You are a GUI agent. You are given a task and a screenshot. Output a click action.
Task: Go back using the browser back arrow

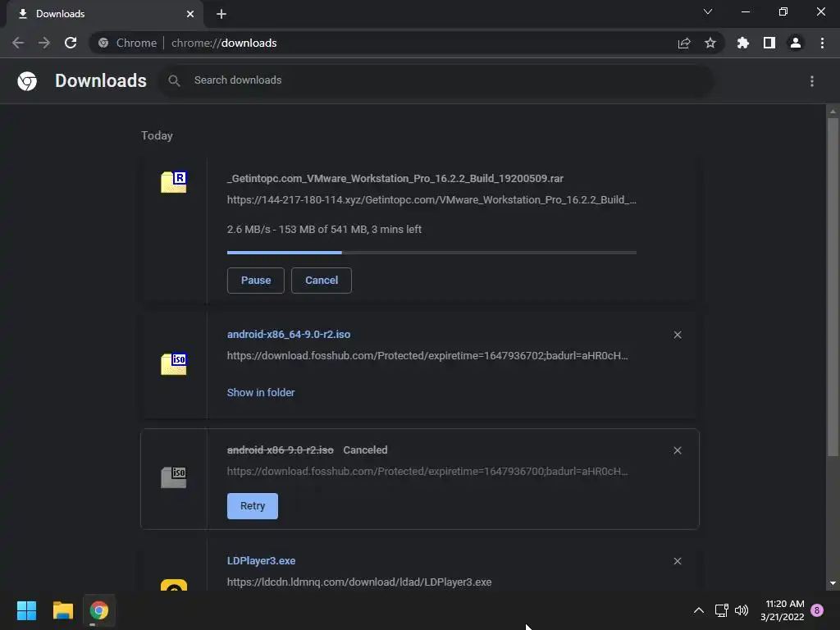18,43
